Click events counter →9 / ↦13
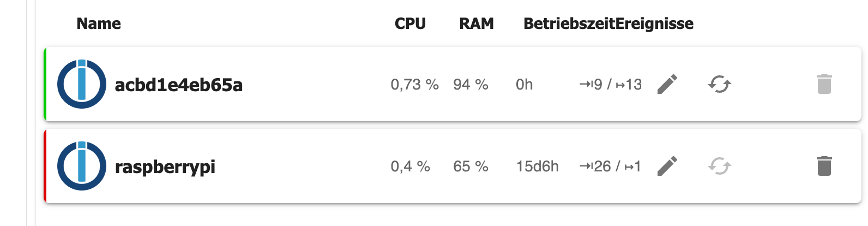 point(611,85)
